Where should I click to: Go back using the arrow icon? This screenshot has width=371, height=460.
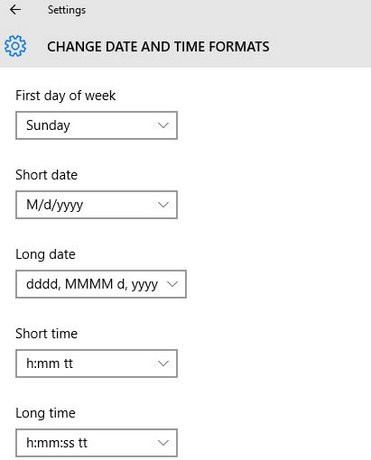(x=15, y=10)
